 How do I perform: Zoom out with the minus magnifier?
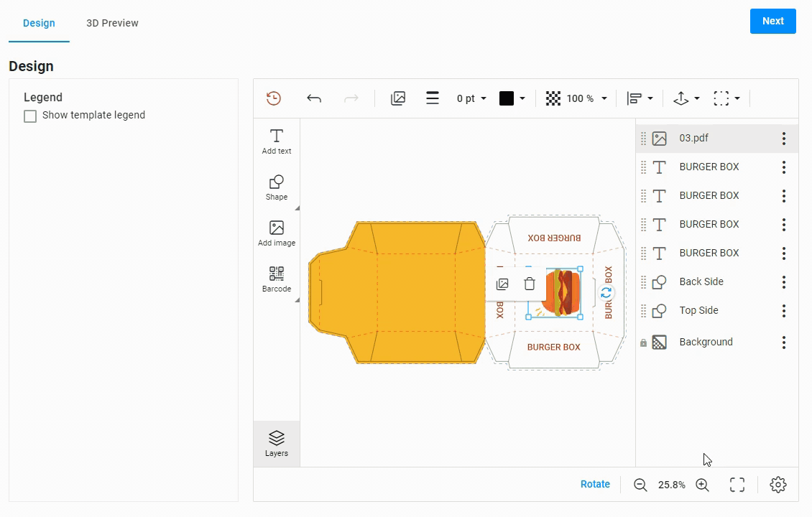[640, 485]
